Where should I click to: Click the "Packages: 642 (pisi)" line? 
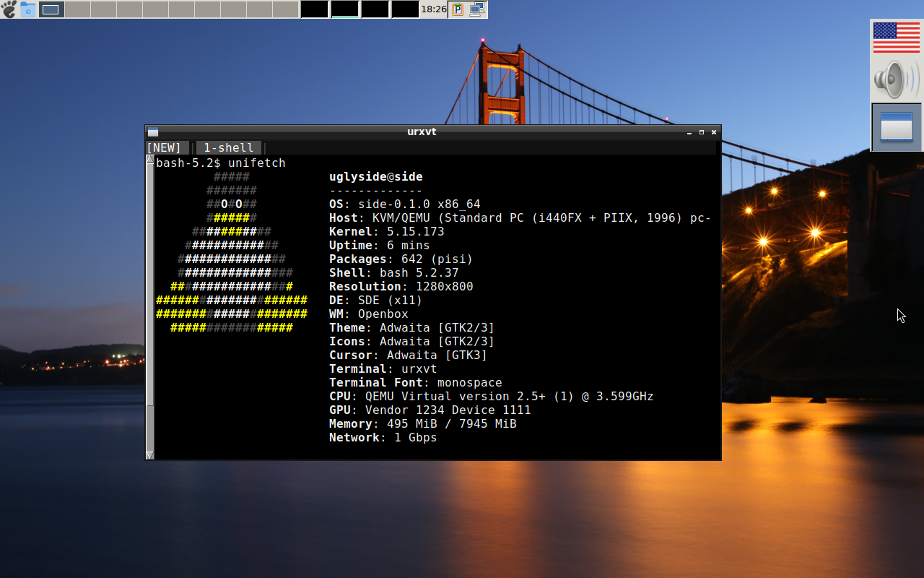coord(401,259)
